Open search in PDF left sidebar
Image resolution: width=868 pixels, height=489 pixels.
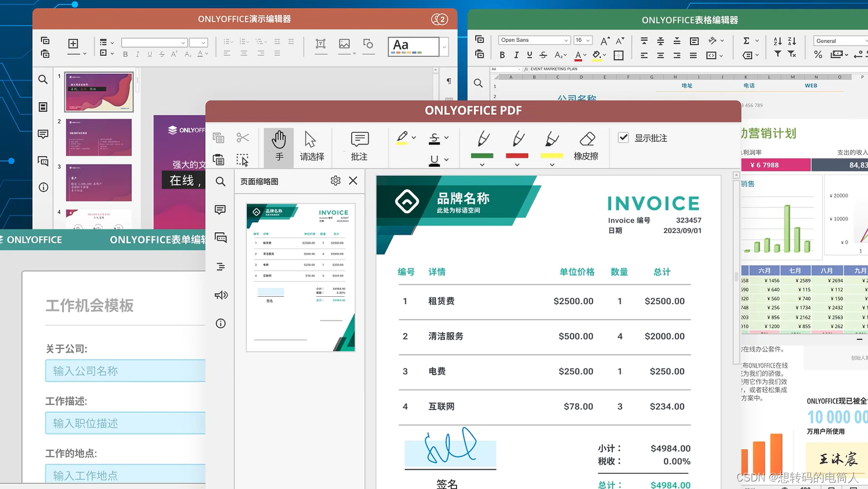[x=220, y=182]
